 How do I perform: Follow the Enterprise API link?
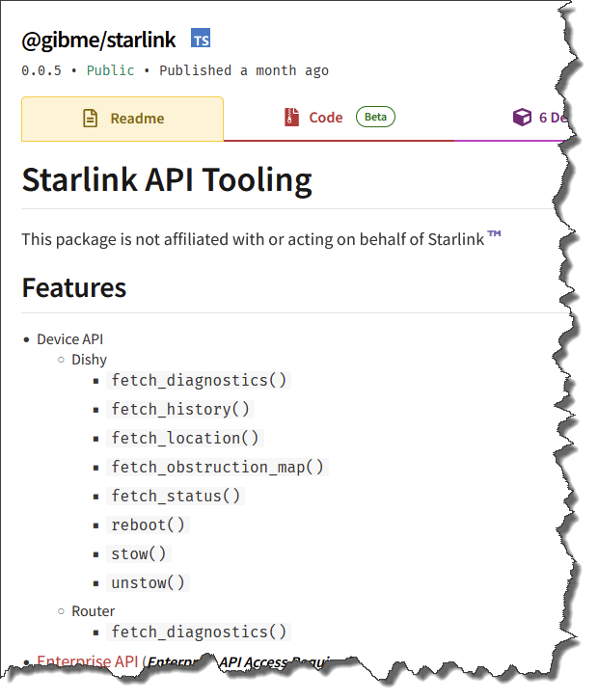point(87,661)
